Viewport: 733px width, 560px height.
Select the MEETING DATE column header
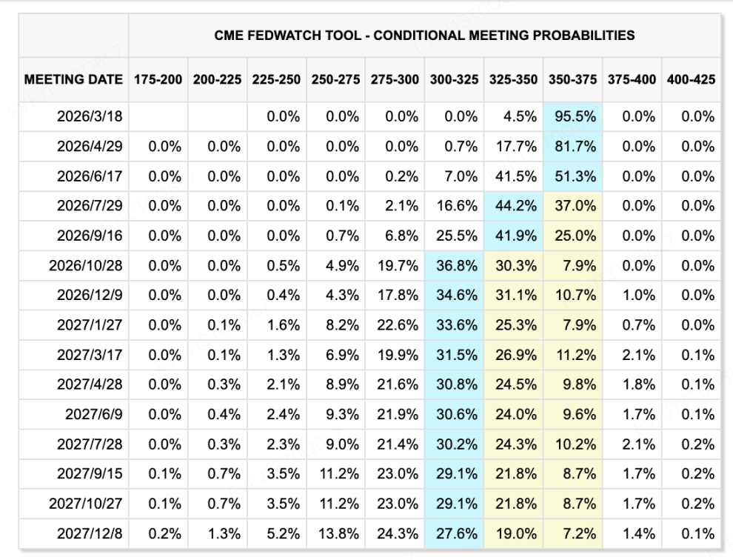[x=73, y=79]
